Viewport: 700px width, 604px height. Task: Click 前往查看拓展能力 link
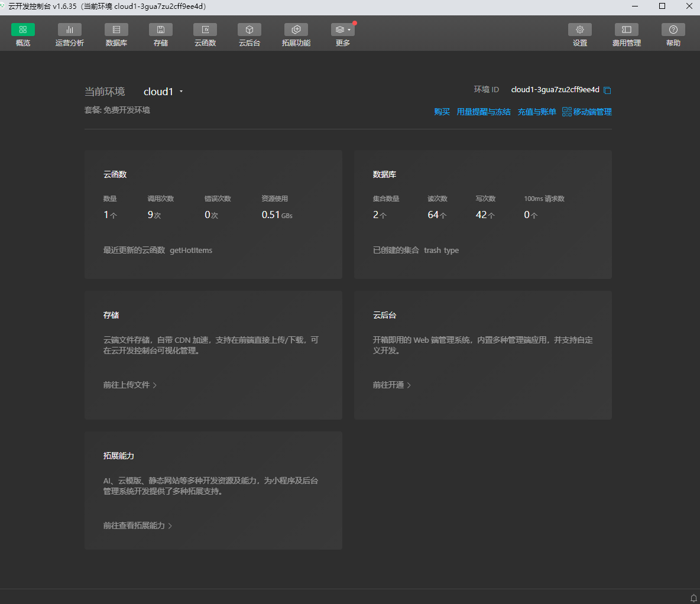(x=138, y=525)
